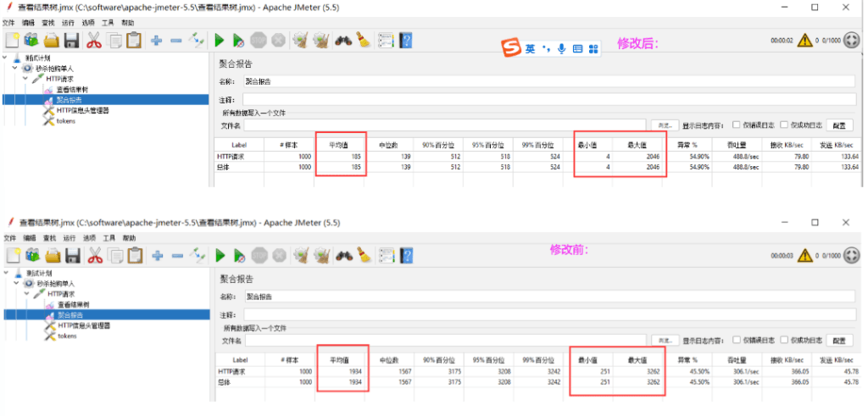Tick 仅错误日志 checkbox in the lower window
868x416 pixels.
point(737,340)
